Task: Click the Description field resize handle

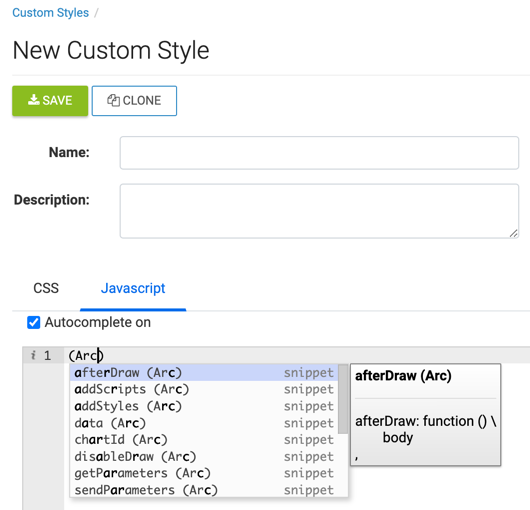Action: pyautogui.click(x=513, y=233)
